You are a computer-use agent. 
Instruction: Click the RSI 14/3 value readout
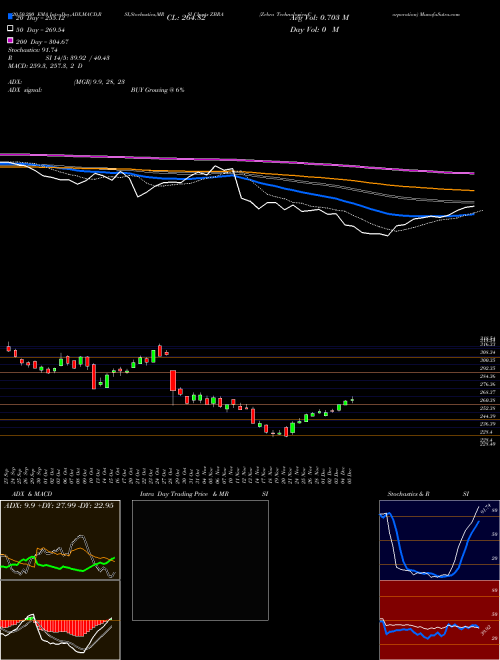coord(78,58)
